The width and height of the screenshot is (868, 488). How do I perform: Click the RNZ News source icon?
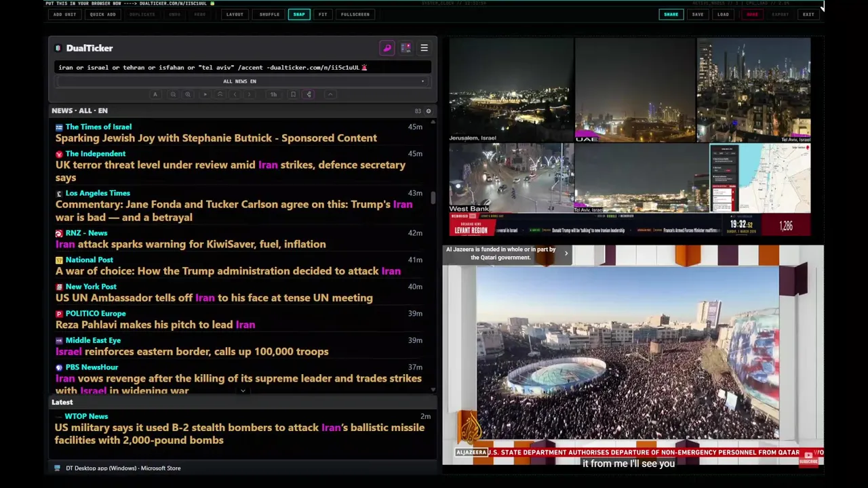click(x=59, y=233)
